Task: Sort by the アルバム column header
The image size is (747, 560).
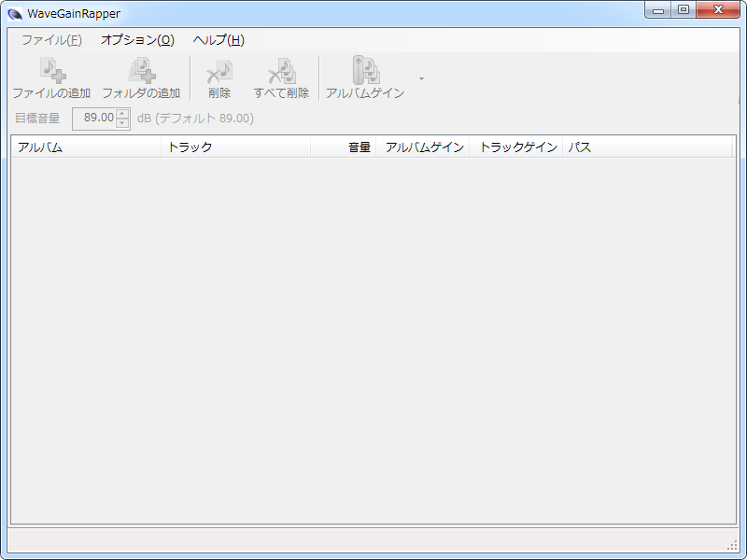Action: tap(86, 147)
